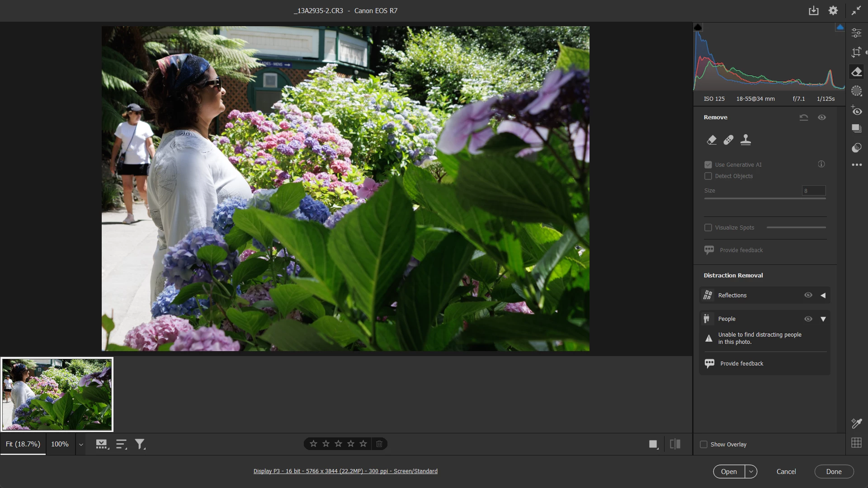
Task: Enable the Show Overlay checkbox
Action: 704,445
